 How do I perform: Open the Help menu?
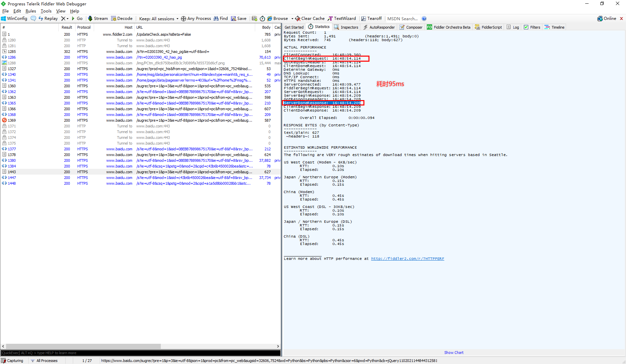point(74,11)
